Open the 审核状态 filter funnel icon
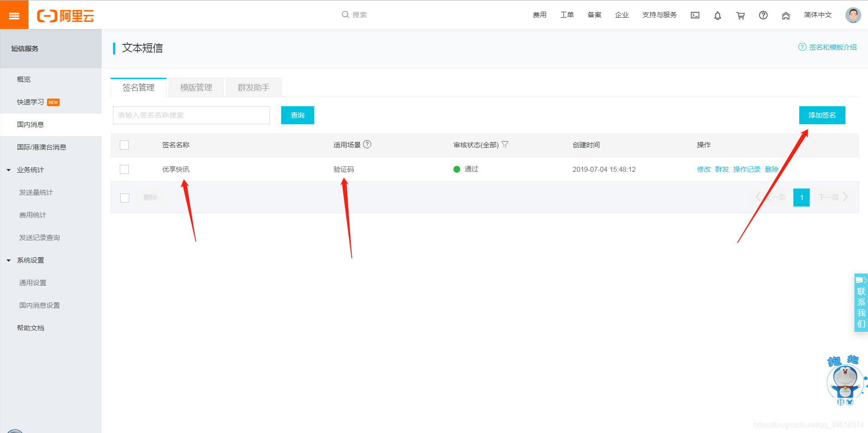This screenshot has width=868, height=433. pyautogui.click(x=505, y=145)
